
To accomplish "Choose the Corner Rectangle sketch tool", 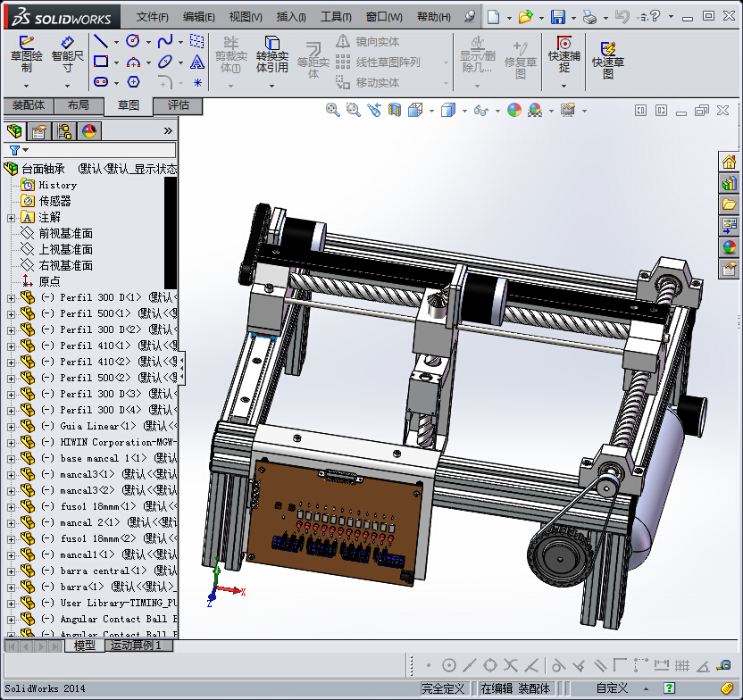I will (101, 62).
